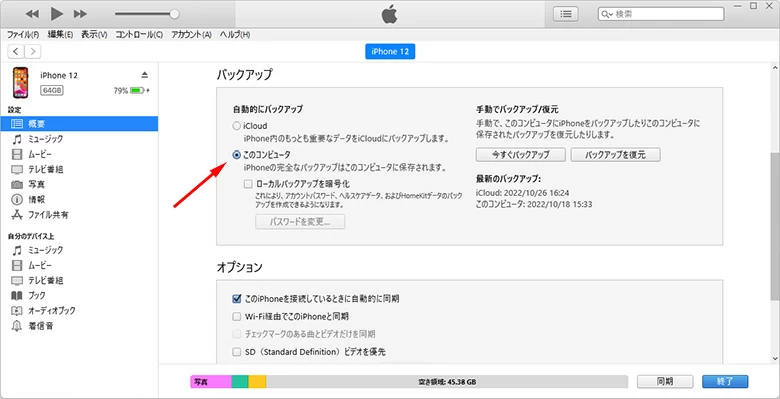The width and height of the screenshot is (780, 399).
Task: Click the vertical scrollbar thumb
Action: pos(775,226)
